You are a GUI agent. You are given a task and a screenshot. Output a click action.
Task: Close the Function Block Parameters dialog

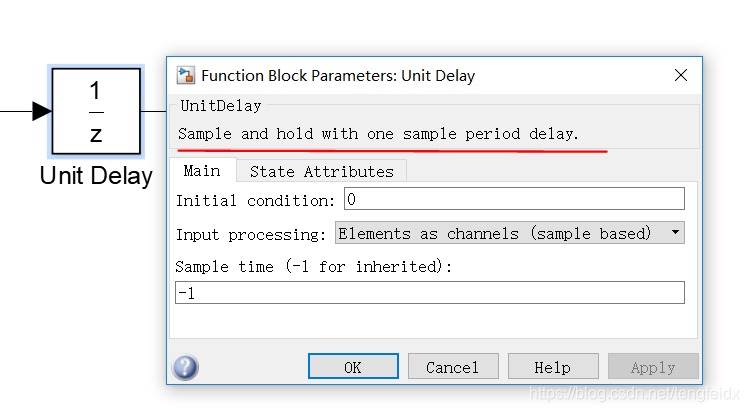pos(681,75)
